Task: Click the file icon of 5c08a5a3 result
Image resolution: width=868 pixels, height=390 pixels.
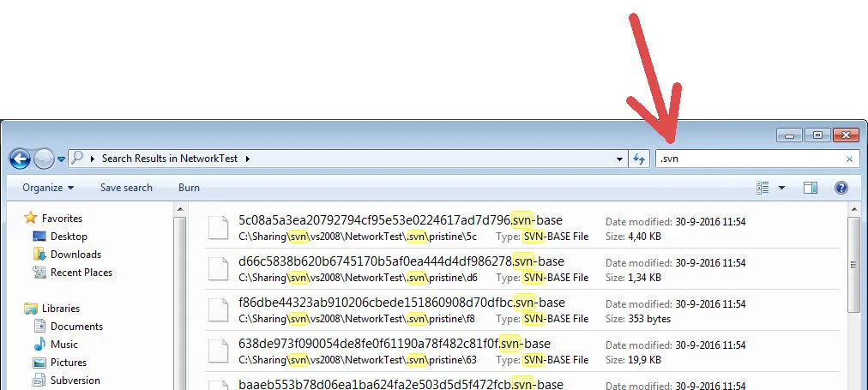Action: (x=218, y=227)
